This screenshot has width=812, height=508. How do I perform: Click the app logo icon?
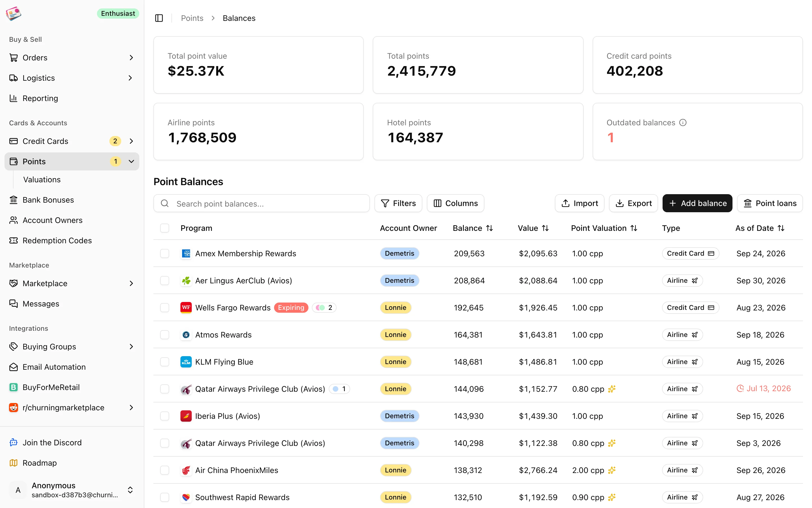coord(14,14)
